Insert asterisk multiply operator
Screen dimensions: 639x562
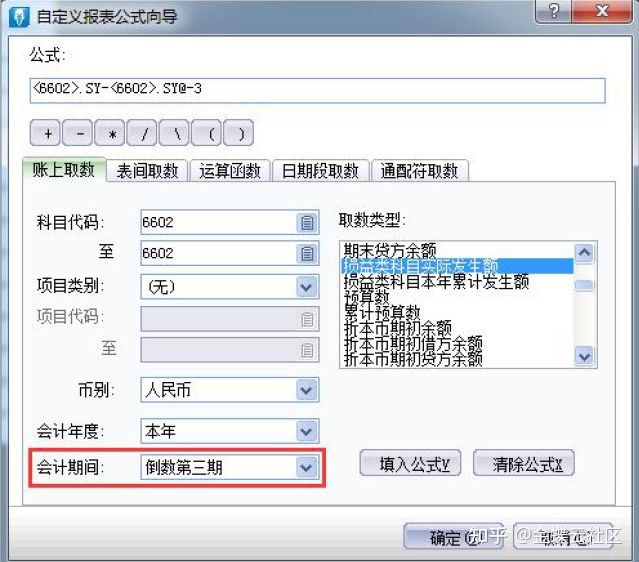110,133
